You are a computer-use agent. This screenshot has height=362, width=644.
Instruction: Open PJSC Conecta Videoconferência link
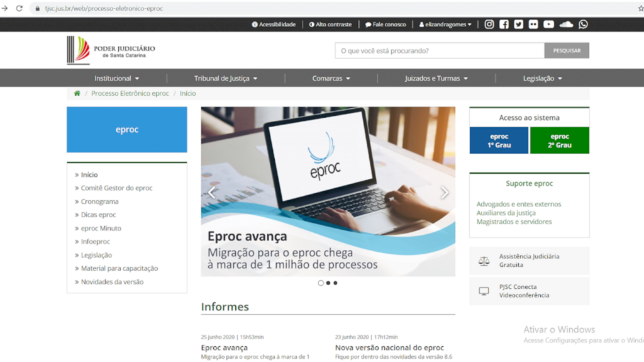[530, 291]
